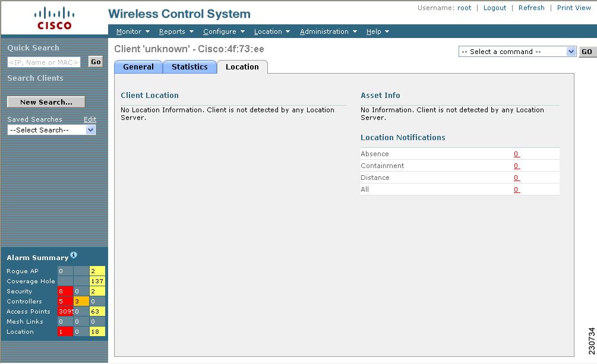Image resolution: width=597 pixels, height=364 pixels.
Task: Click the Client 'unknown' - Cisco:4f:73:ee title
Action: [x=189, y=49]
